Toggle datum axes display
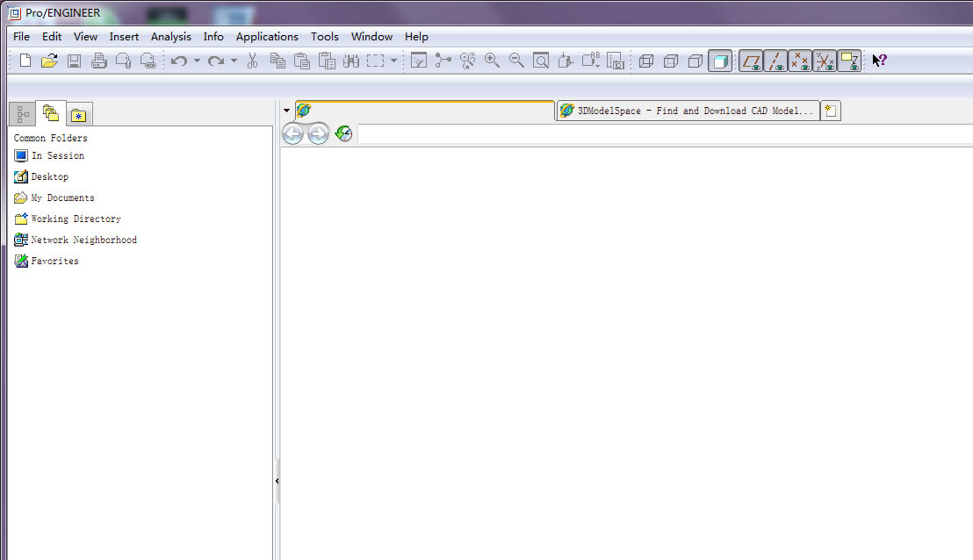Viewport: 973px width, 560px height. pyautogui.click(x=775, y=61)
